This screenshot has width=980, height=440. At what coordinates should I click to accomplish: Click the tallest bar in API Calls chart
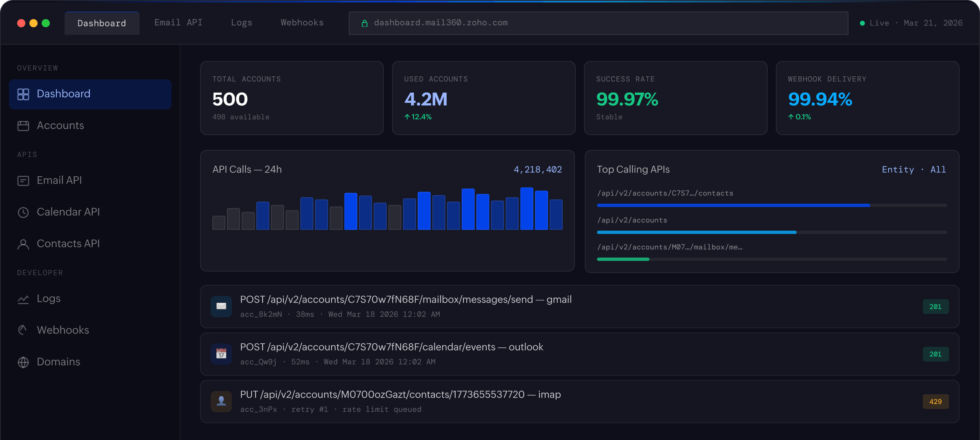pyautogui.click(x=526, y=209)
